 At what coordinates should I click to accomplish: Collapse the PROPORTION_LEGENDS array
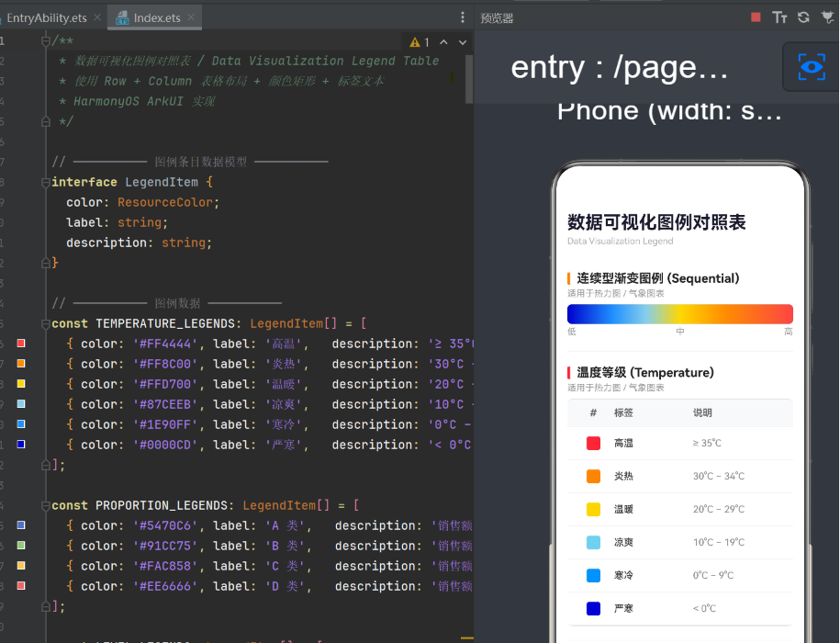[x=46, y=505]
